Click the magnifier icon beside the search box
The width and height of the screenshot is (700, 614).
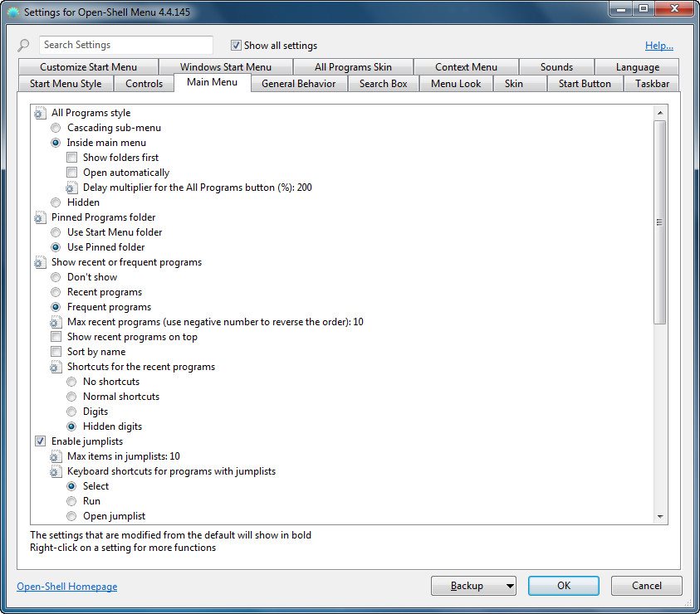(24, 46)
